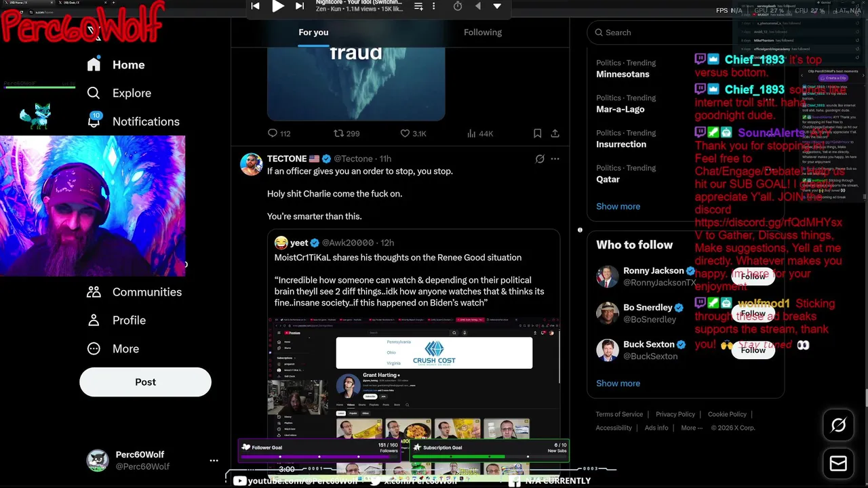Show more trending topics
Screen dimensions: 868x488
[618, 206]
